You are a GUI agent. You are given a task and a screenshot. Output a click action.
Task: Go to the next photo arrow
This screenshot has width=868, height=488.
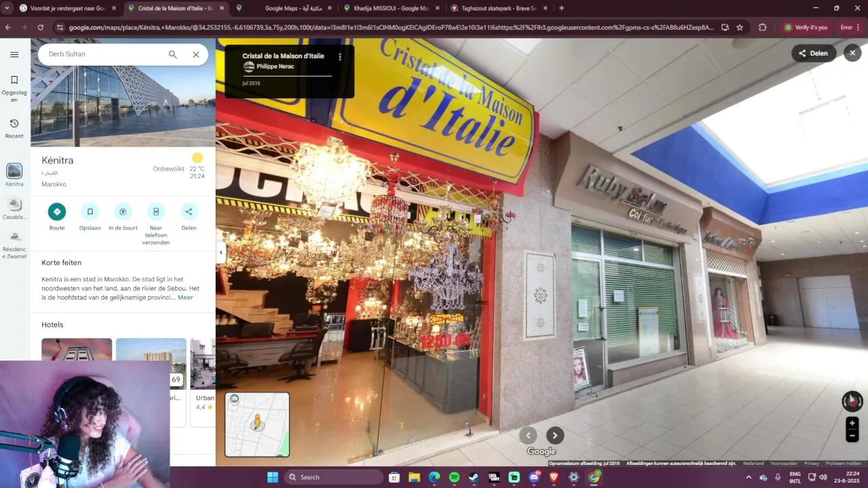(555, 435)
